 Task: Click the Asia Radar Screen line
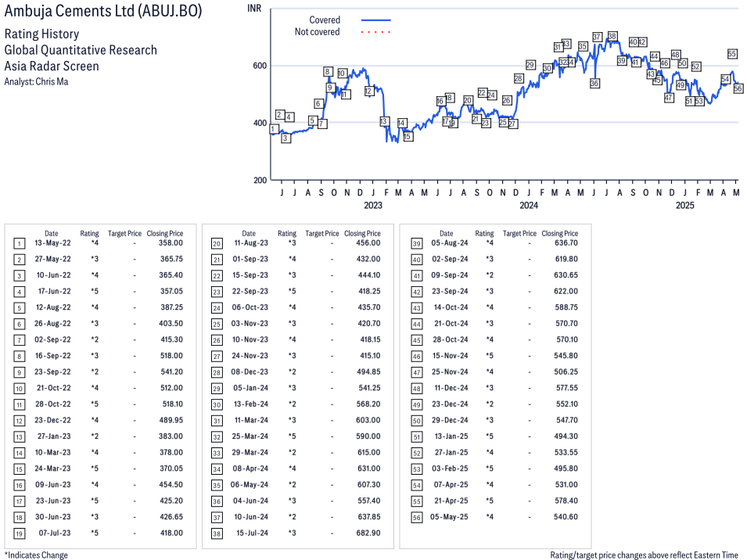pos(52,66)
